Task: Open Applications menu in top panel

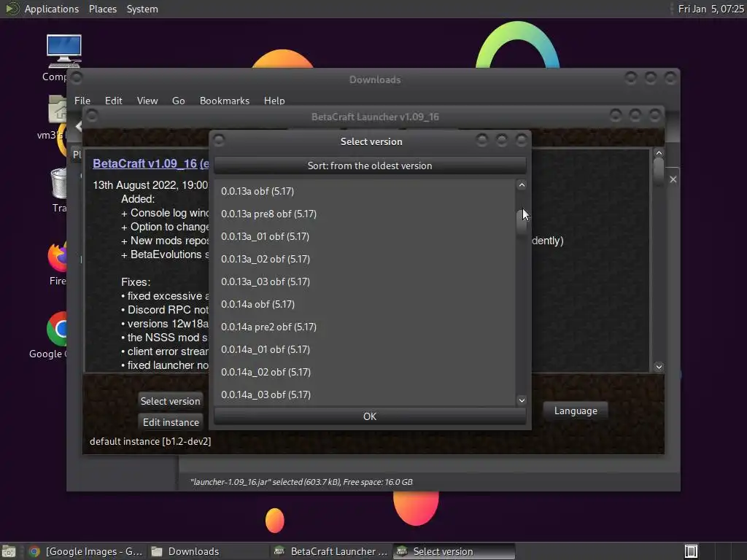Action: [52, 9]
